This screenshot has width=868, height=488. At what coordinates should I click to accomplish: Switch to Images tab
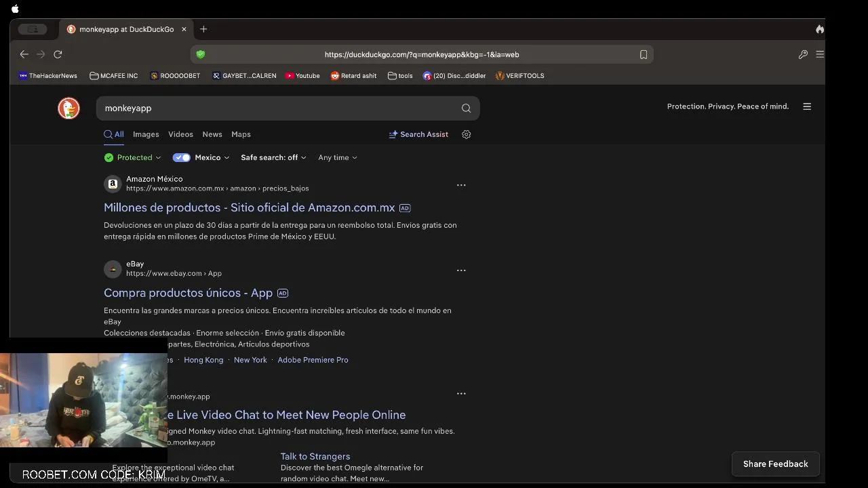[146, 134]
